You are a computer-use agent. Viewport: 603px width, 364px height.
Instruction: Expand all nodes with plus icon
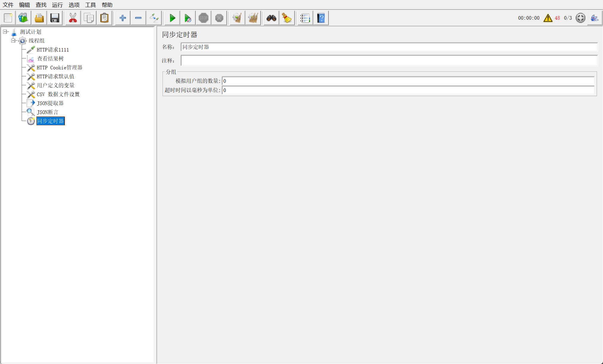123,18
